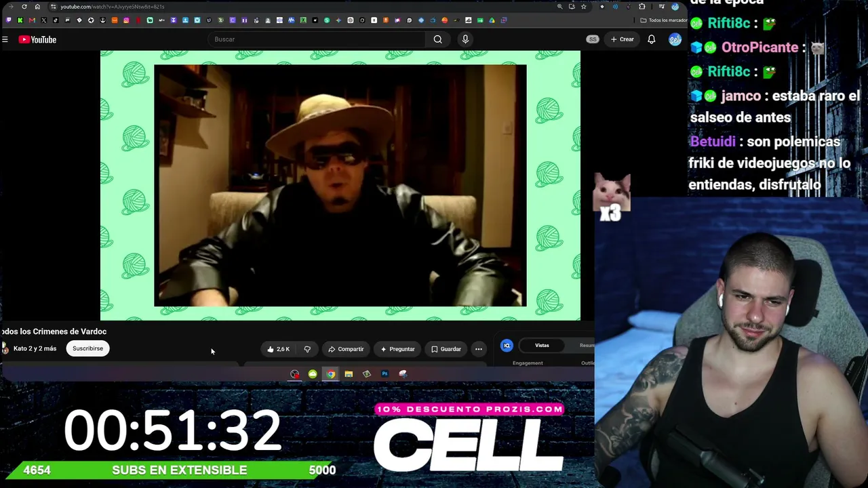Go to the browser home page
Viewport: 868px width, 488px height.
[37, 7]
